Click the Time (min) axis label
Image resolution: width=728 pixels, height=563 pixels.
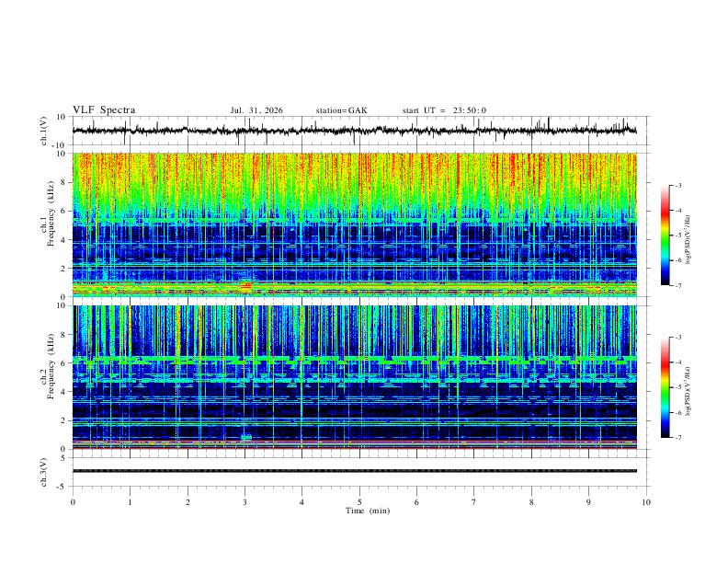(368, 511)
